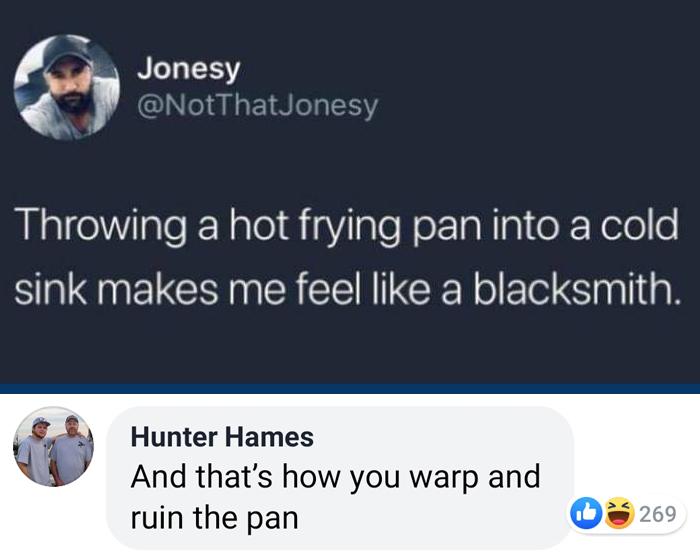The width and height of the screenshot is (700, 558).
Task: Visit the @NotThatJonesy handle
Action: coord(258,107)
